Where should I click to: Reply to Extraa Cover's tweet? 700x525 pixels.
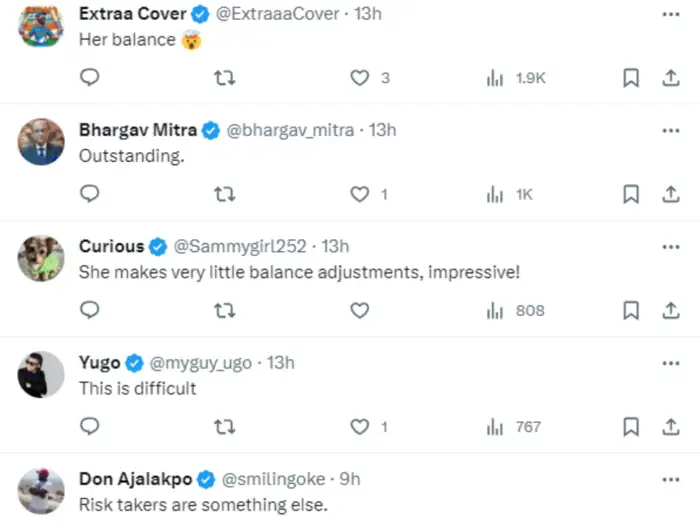coord(89,78)
